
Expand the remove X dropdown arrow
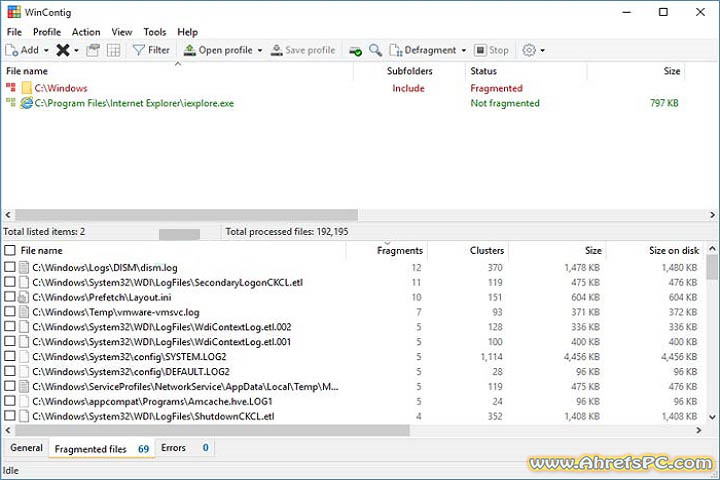tap(76, 51)
